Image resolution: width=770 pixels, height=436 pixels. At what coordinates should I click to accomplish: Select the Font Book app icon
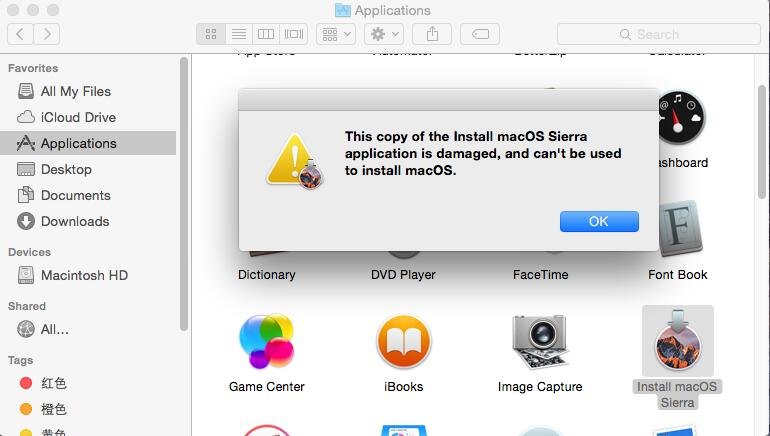tap(680, 229)
